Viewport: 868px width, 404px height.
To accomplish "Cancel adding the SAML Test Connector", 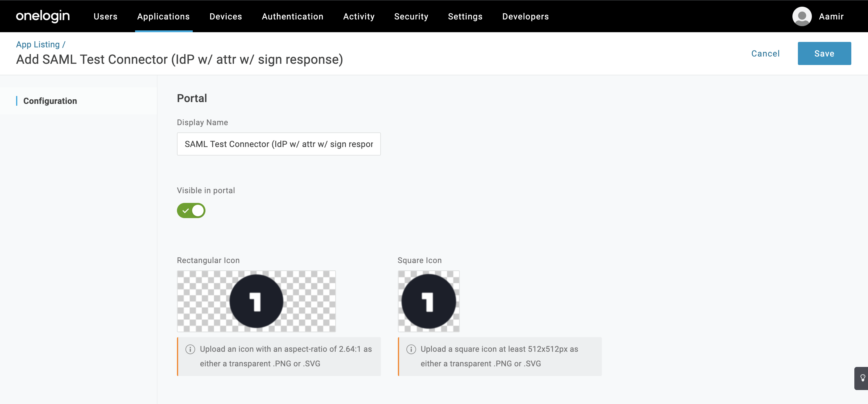I will [765, 53].
